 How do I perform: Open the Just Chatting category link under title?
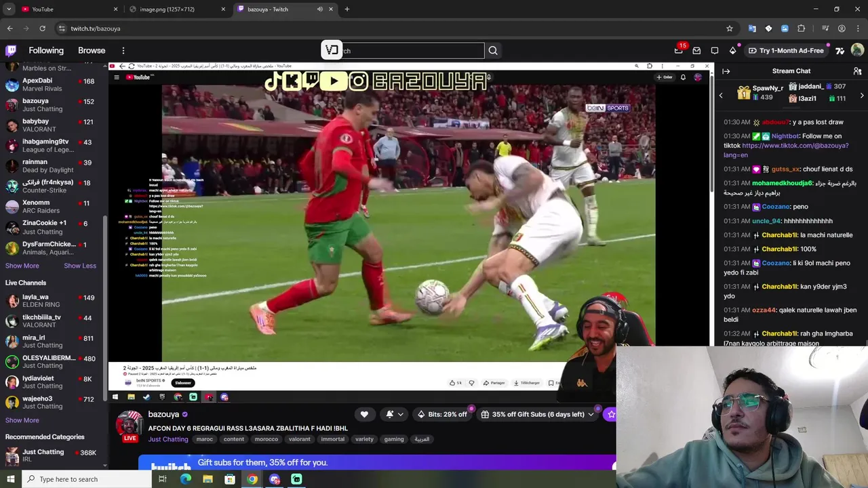[x=168, y=439]
